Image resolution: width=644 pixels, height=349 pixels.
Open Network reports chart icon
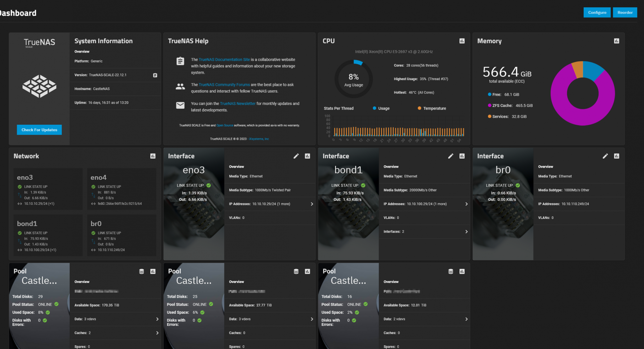(x=153, y=156)
